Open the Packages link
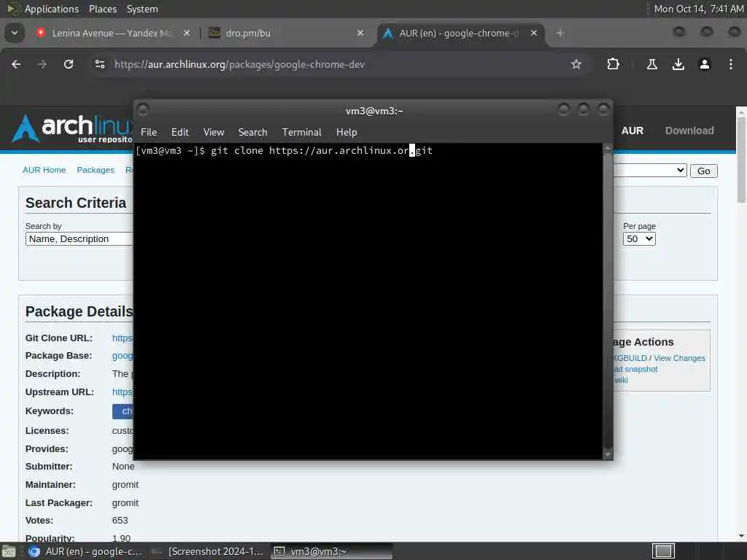 coord(96,170)
